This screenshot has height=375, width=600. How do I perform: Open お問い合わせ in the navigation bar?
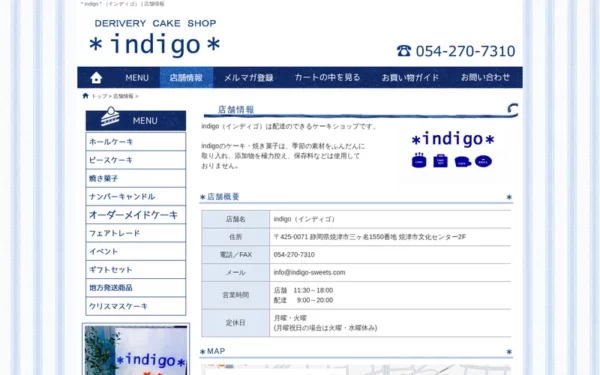point(485,78)
